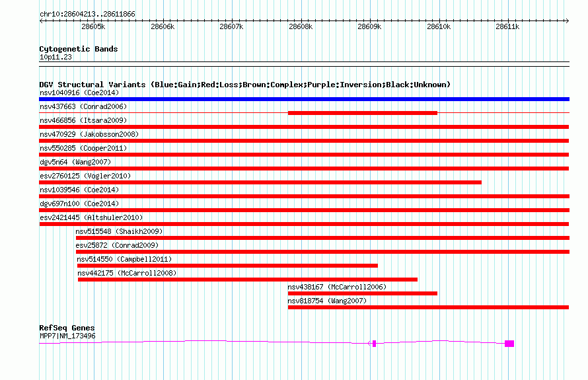Screen dimensions: 588x380
Task: Select the 10p11.23 band label
Action: [x=55, y=57]
